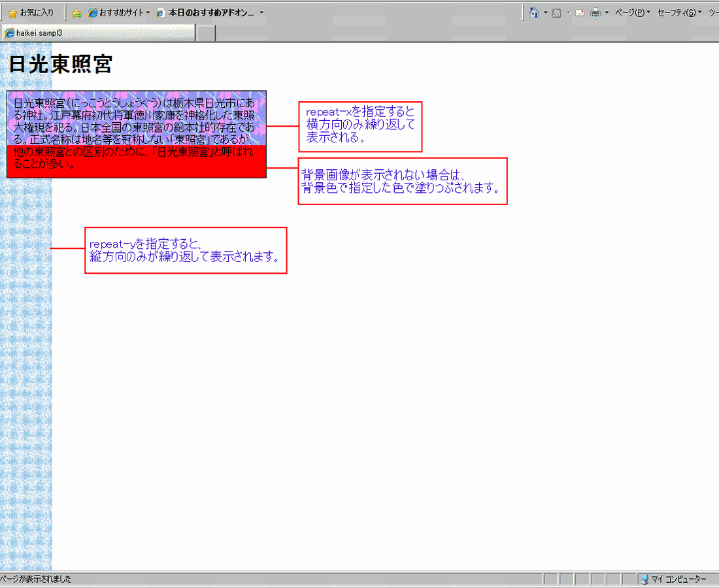This screenshot has height=588, width=719.
Task: Click the ページが表示されました status bar text
Action: click(x=36, y=580)
